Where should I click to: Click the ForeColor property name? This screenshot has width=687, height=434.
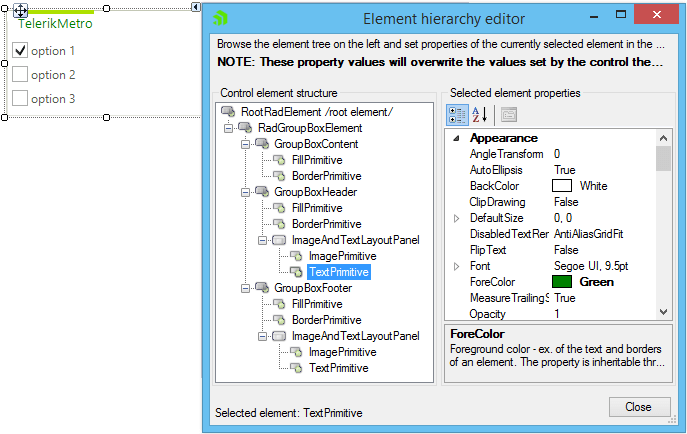click(x=492, y=282)
